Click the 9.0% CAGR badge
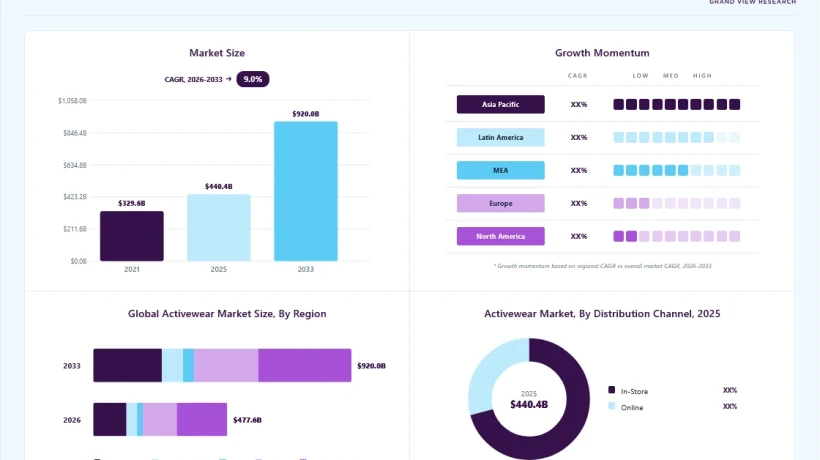The width and height of the screenshot is (820, 460). pyautogui.click(x=253, y=79)
